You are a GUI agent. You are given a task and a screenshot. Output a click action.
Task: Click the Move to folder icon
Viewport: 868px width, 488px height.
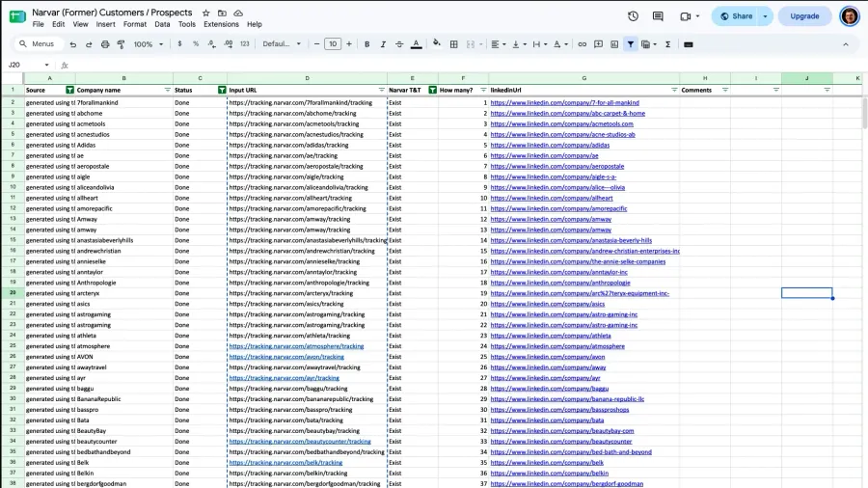pos(222,13)
